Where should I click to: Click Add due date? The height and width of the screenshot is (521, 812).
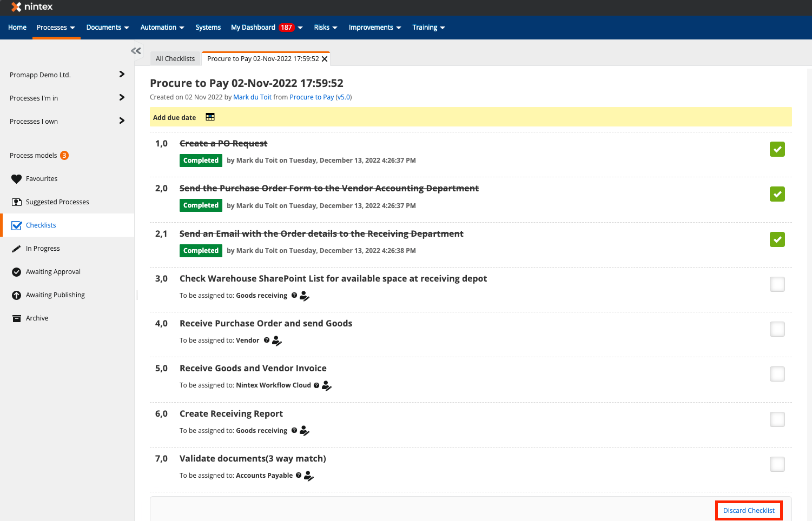point(174,117)
